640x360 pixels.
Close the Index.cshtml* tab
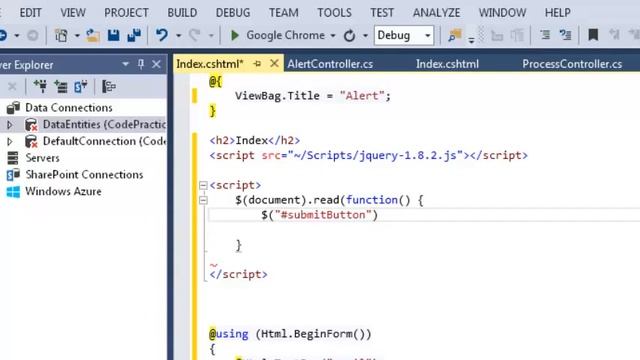(x=274, y=64)
